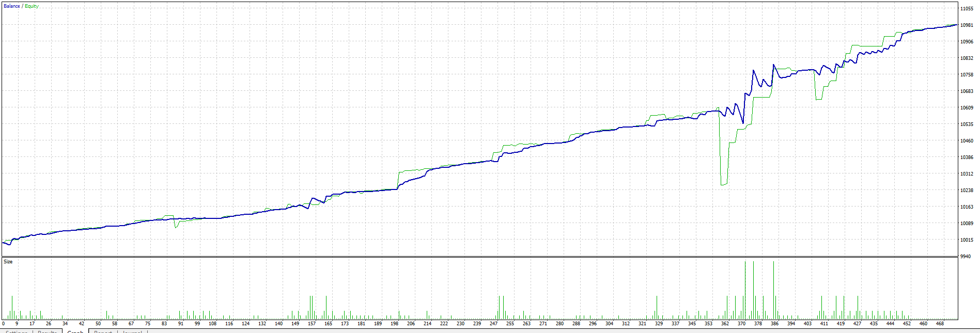The height and width of the screenshot is (333, 980).
Task: Click the 10089 axis value
Action: click(x=967, y=223)
